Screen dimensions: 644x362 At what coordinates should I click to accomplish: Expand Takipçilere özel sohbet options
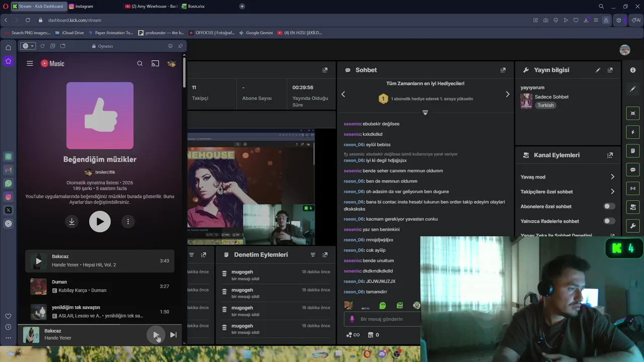pyautogui.click(x=612, y=192)
